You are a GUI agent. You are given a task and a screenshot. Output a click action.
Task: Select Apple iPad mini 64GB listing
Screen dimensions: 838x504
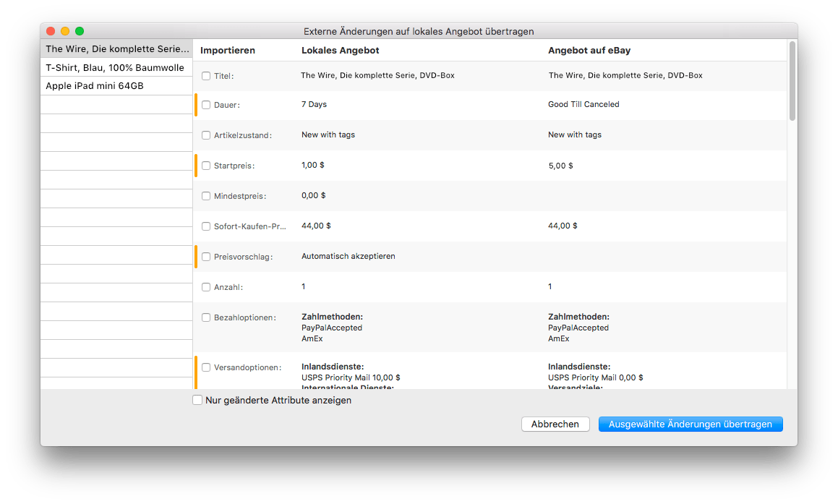tap(116, 86)
